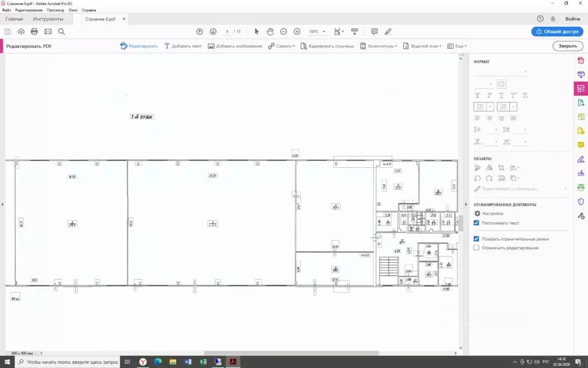588x368 pixels.
Task: Enable Ограничить редактирование checkbox
Action: pos(476,248)
